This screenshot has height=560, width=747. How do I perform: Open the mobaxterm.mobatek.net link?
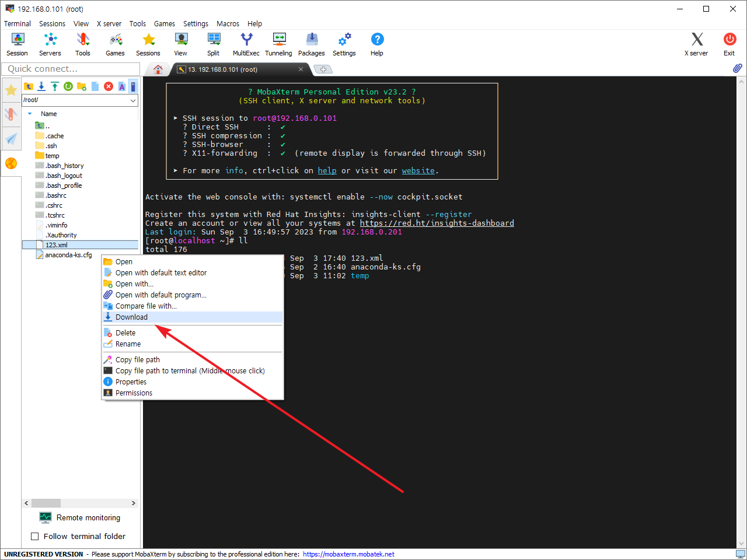tap(348, 554)
